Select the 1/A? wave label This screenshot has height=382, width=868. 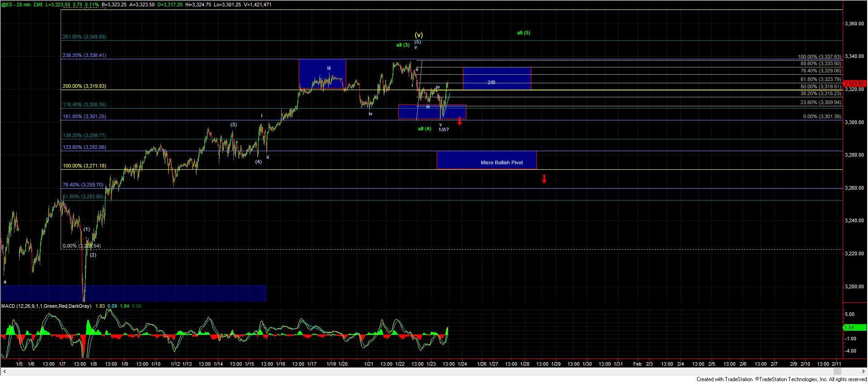point(443,129)
